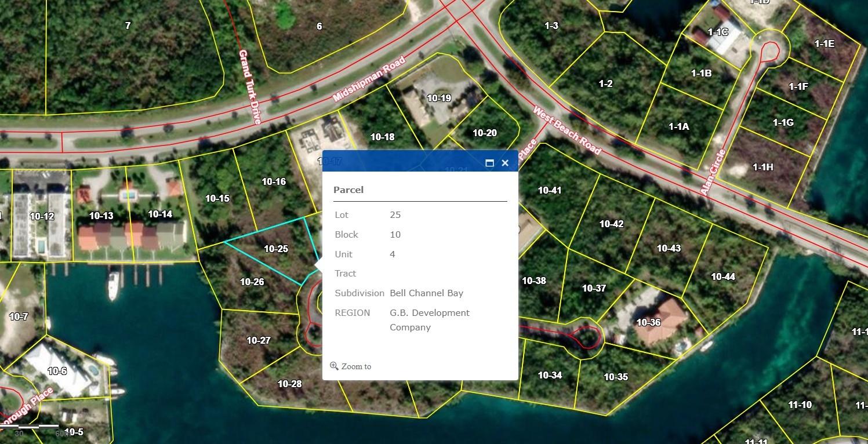Maximize the Parcel popup window
The width and height of the screenshot is (868, 444).
point(489,163)
